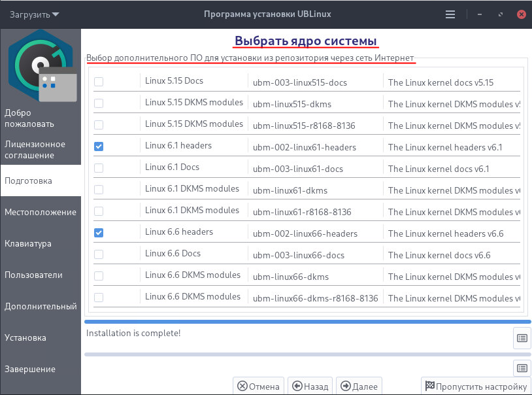The width and height of the screenshot is (532, 395).
Task: Select 'Linux 6.6 Docs' name cell
Action: click(173, 253)
